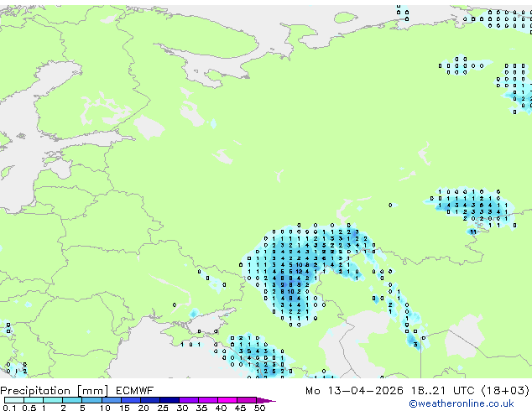Click the legend label '25'
Screen dimensions: 532x411
[x=163, y=408]
